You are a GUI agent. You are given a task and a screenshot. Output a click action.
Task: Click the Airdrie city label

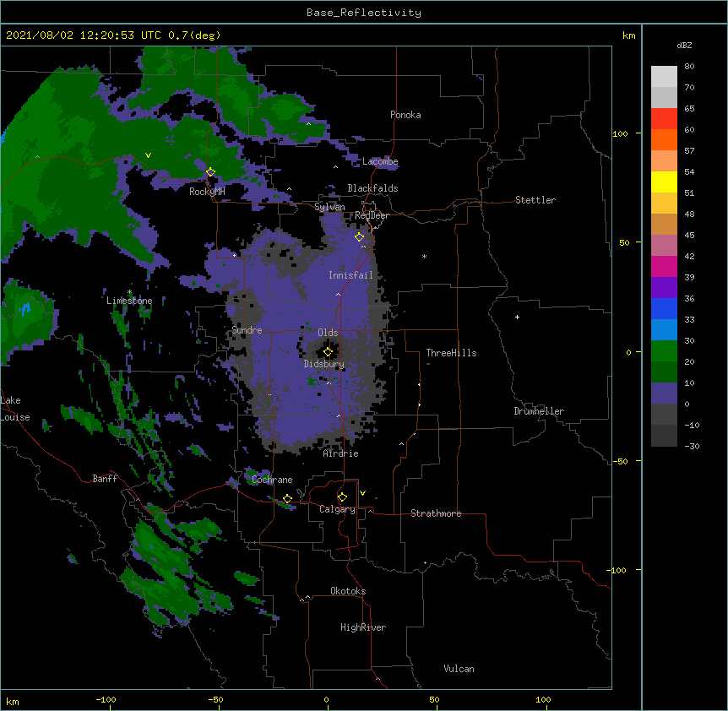(x=341, y=453)
